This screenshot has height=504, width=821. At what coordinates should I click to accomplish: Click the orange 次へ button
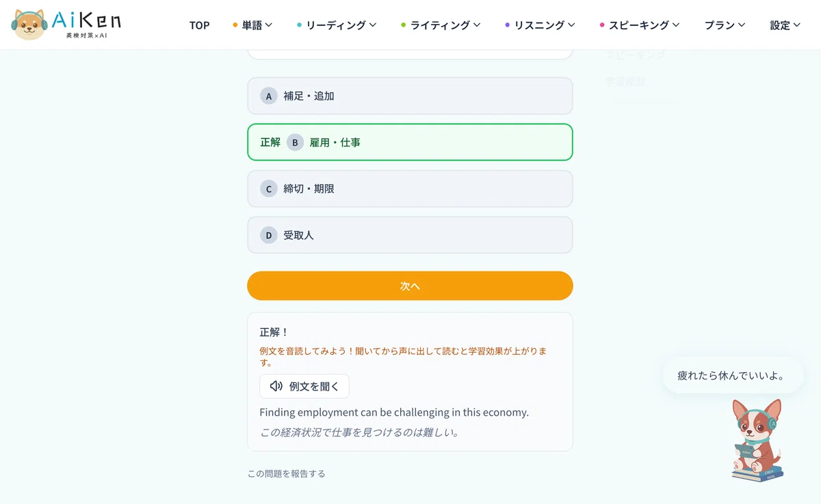click(410, 286)
